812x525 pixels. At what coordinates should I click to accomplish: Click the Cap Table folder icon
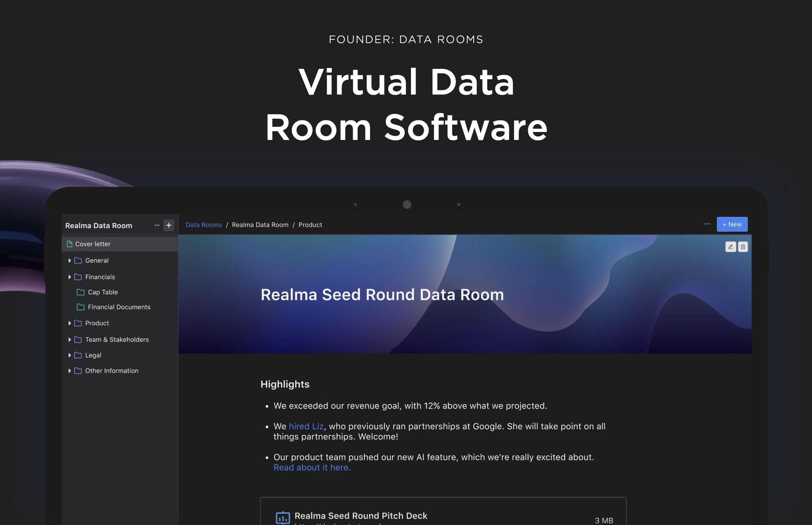pos(81,292)
